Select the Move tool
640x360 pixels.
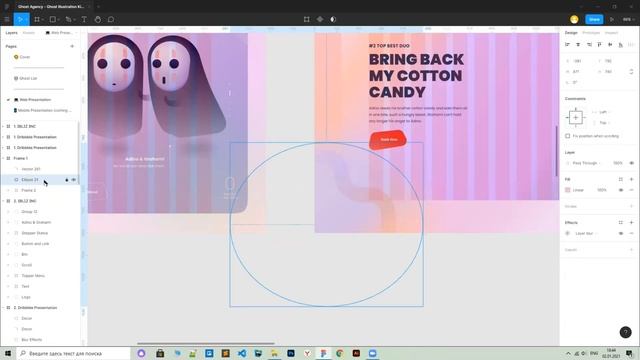(x=20, y=19)
